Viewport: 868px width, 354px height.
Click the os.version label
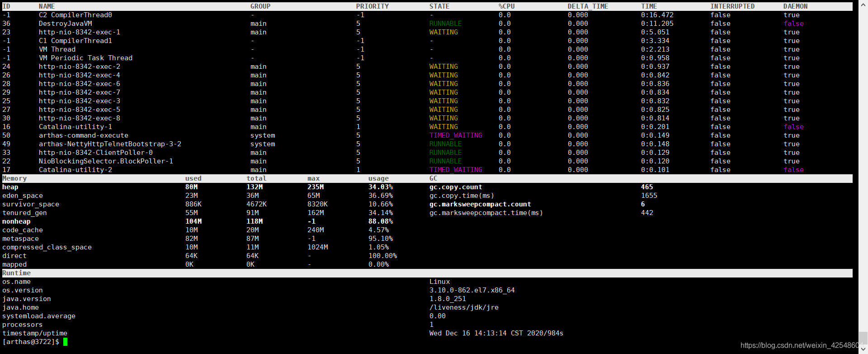tap(23, 290)
